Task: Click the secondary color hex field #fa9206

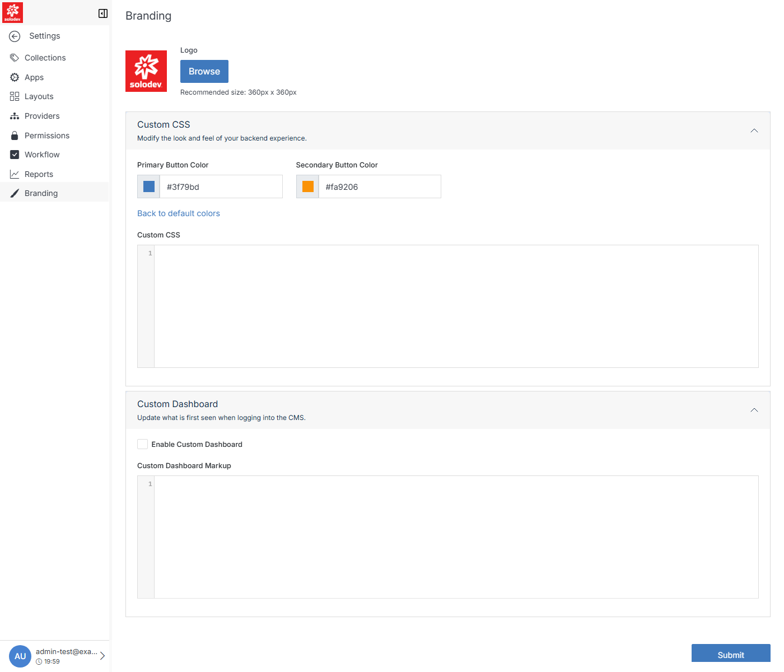Action: (x=380, y=186)
